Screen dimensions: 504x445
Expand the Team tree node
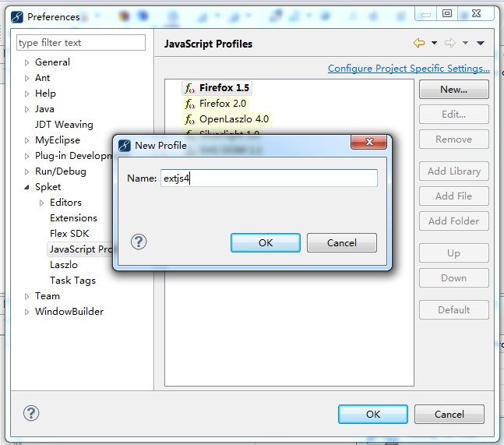(x=27, y=296)
